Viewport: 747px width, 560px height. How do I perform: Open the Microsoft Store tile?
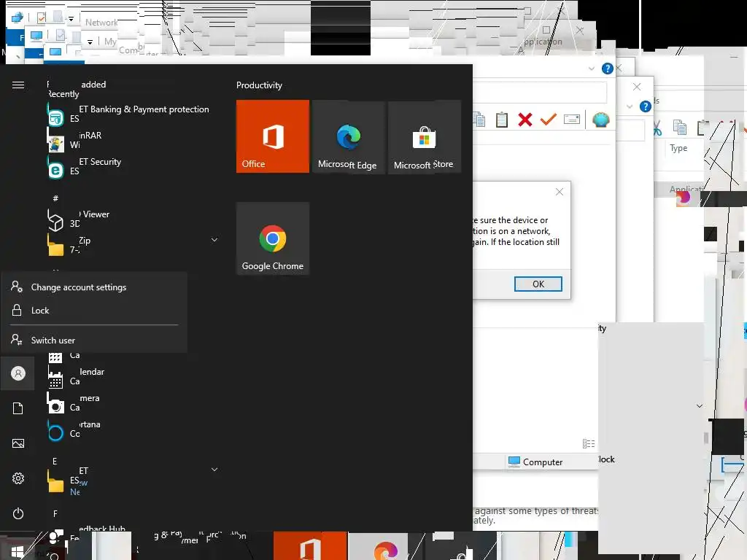(x=424, y=136)
